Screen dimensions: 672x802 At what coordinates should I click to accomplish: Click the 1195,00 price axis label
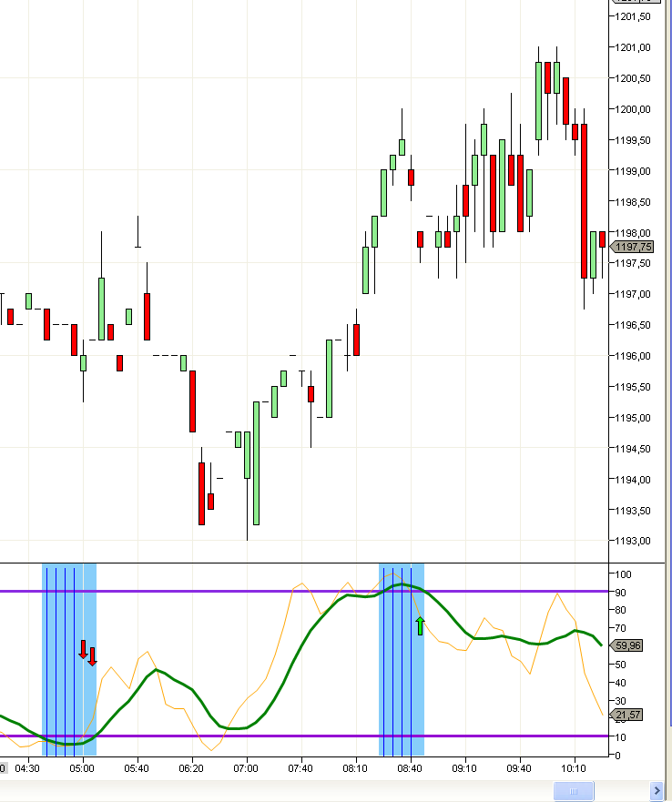tap(633, 418)
